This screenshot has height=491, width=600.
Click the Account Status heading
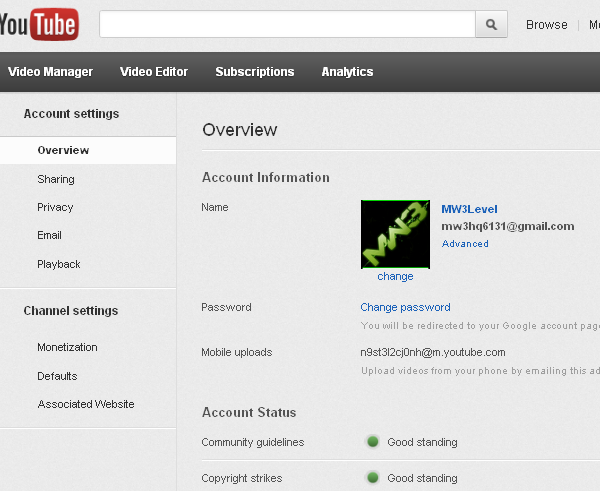249,413
